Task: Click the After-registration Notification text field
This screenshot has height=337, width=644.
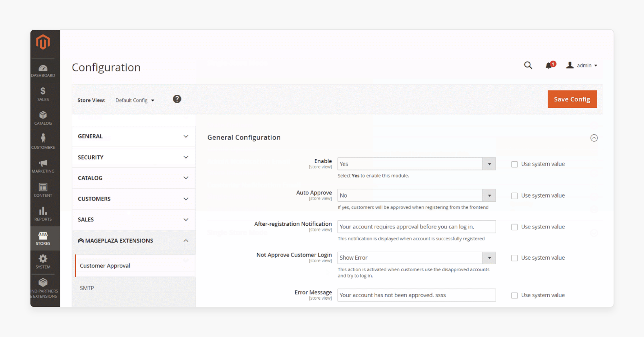Action: pos(417,227)
